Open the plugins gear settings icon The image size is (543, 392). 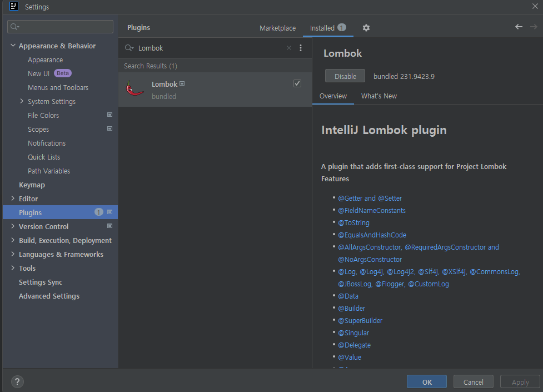coord(366,28)
